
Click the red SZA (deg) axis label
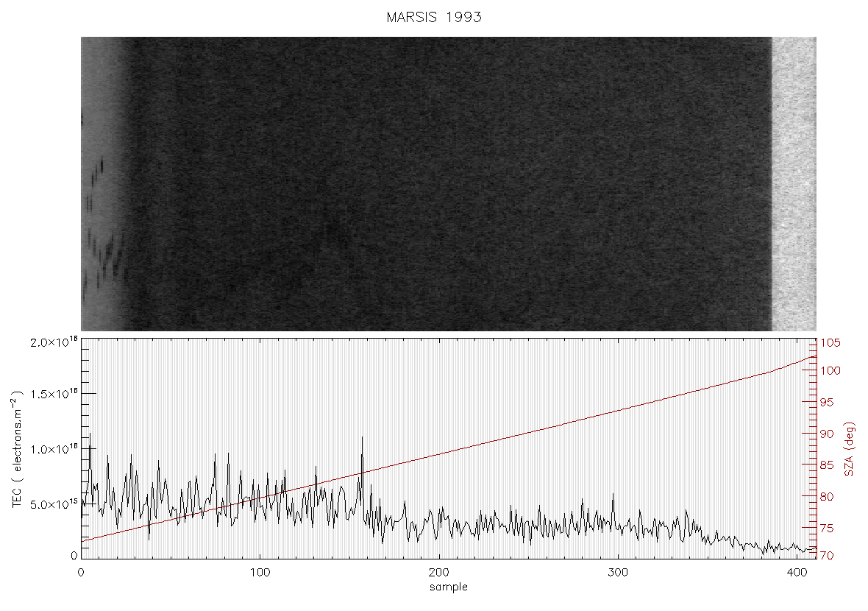(849, 449)
